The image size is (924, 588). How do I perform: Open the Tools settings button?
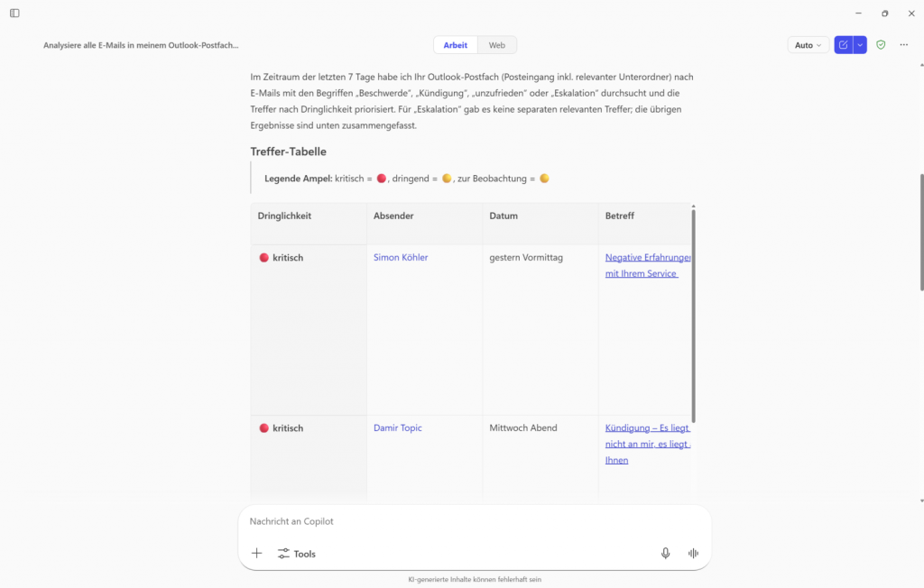297,554
